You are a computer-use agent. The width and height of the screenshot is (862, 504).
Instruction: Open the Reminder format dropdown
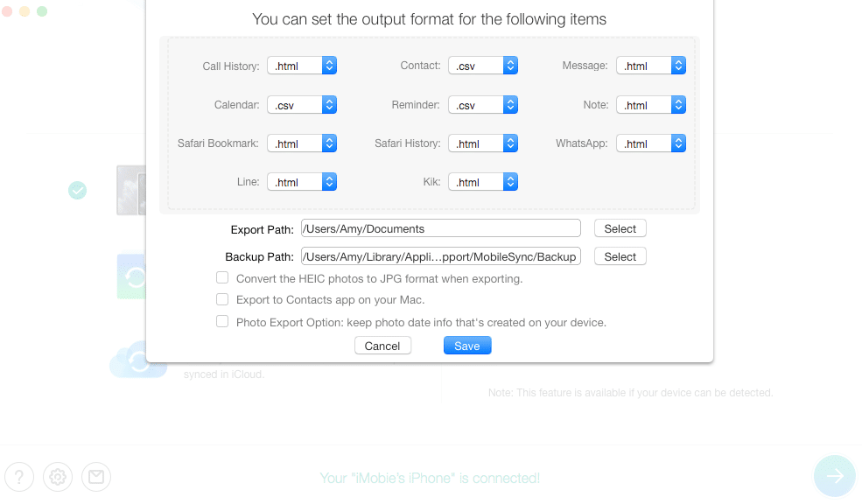pos(483,105)
